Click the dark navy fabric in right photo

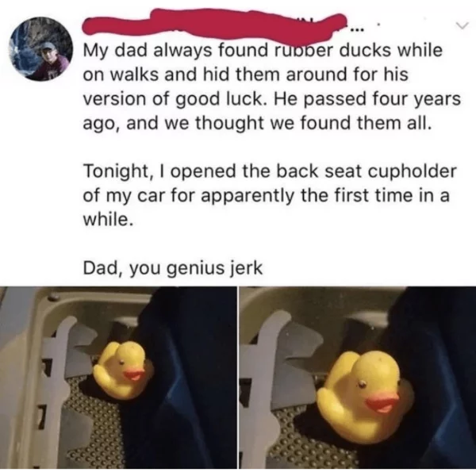[x=440, y=379]
